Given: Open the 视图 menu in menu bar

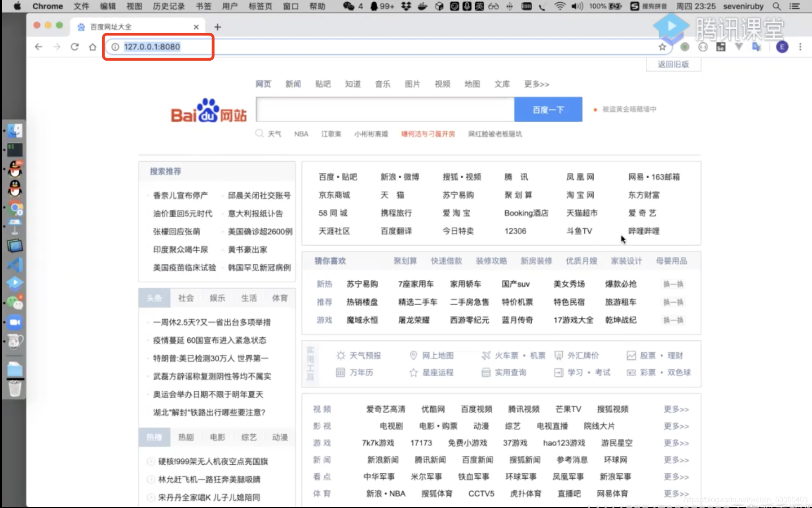Looking at the screenshot, I should click(134, 6).
